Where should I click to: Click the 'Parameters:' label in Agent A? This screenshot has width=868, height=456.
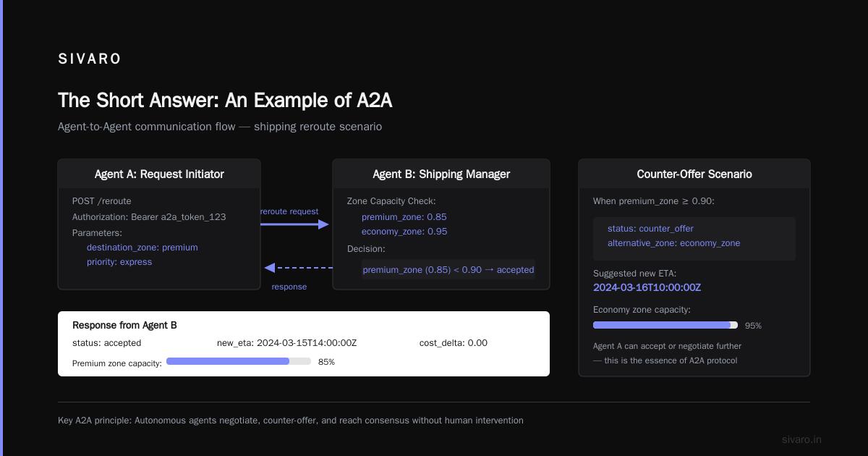coord(97,233)
